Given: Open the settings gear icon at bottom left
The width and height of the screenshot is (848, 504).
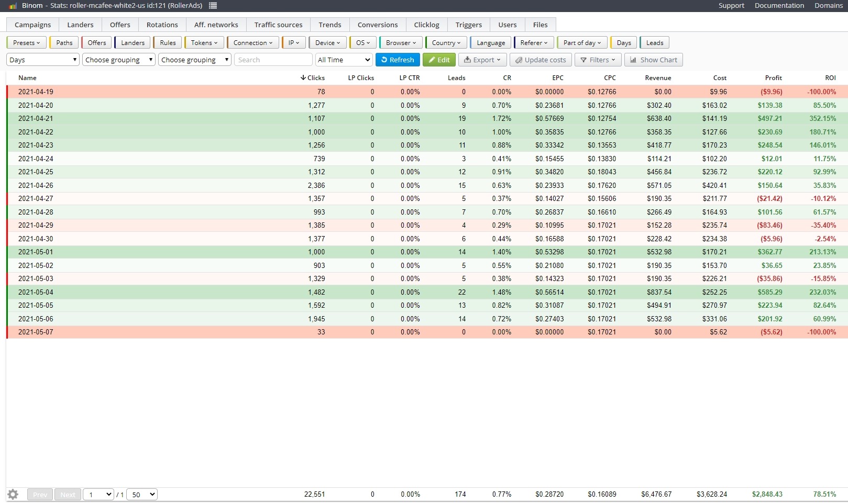Looking at the screenshot, I should 13,494.
